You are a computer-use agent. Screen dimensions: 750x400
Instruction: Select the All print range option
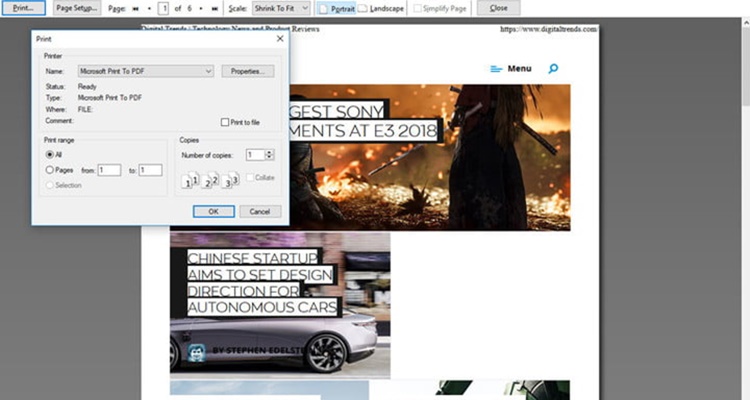click(x=50, y=155)
